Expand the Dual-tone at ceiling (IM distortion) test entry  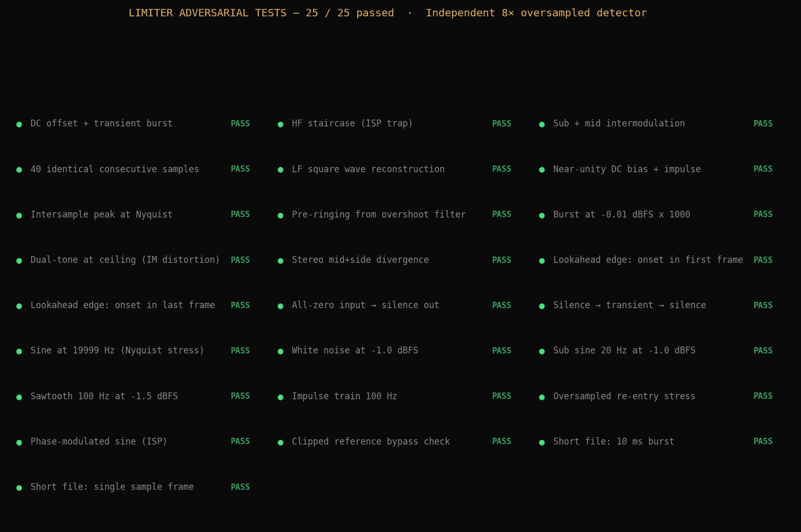[x=125, y=260]
